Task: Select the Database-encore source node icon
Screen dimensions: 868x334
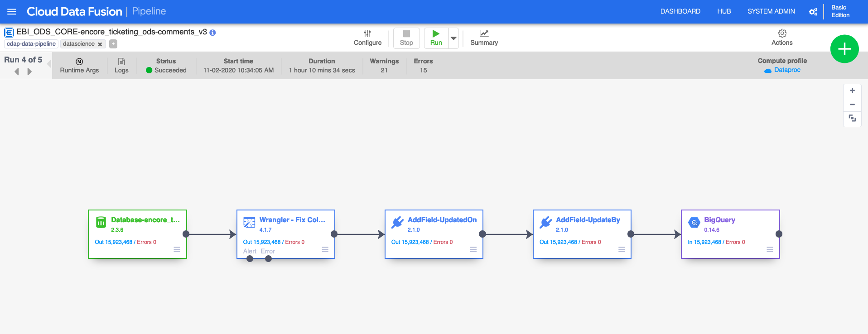Action: coord(101,222)
